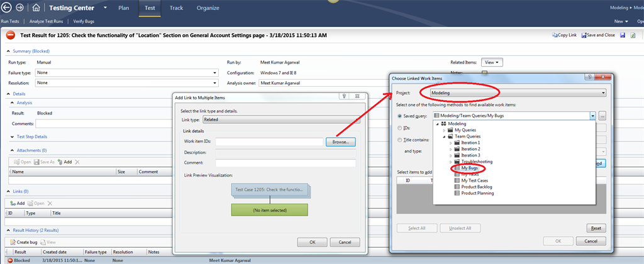Click delete X in Links toolbar

tap(50, 203)
